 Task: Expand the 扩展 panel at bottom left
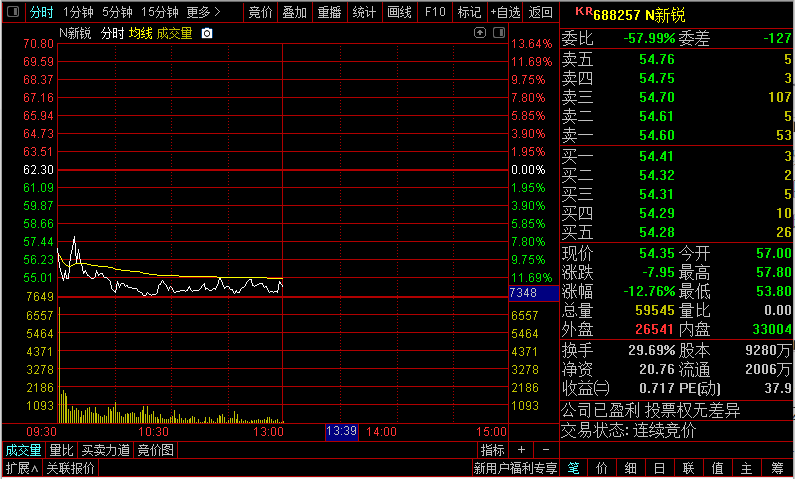pos(21,468)
